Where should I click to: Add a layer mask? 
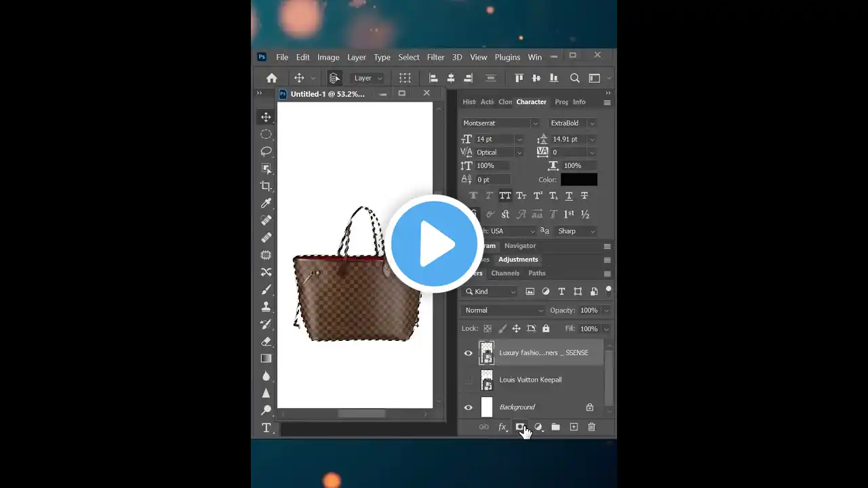click(521, 427)
